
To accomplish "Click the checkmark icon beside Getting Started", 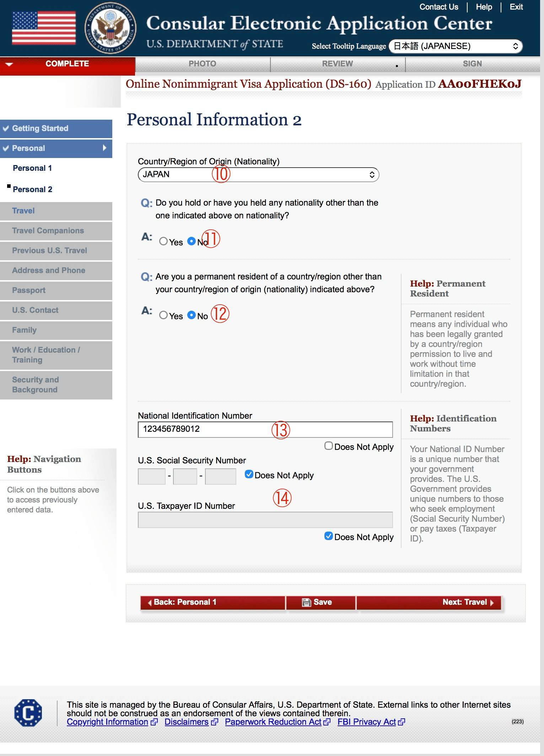I will (6, 129).
